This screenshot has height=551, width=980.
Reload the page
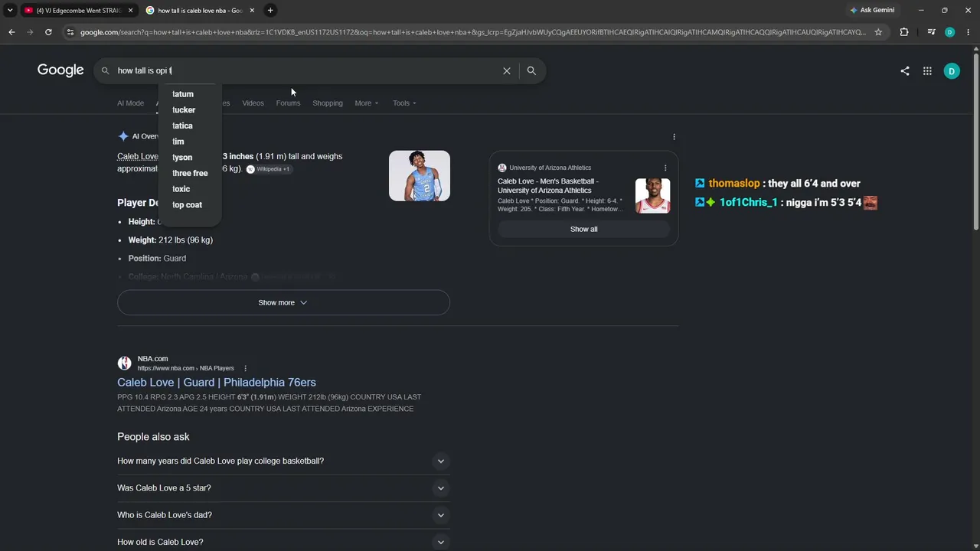[x=48, y=32]
